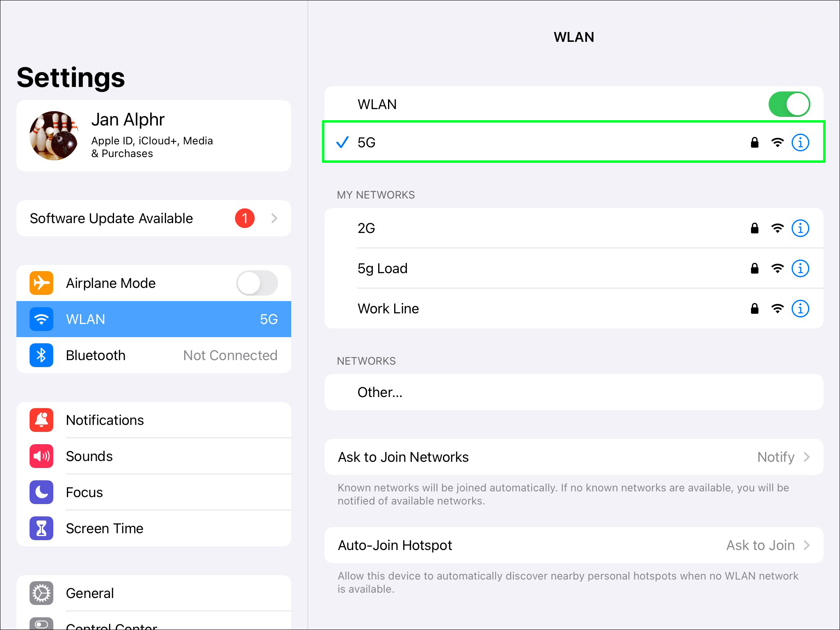The image size is (840, 630).
Task: Tap the info icon for Work Line
Action: pyautogui.click(x=800, y=309)
